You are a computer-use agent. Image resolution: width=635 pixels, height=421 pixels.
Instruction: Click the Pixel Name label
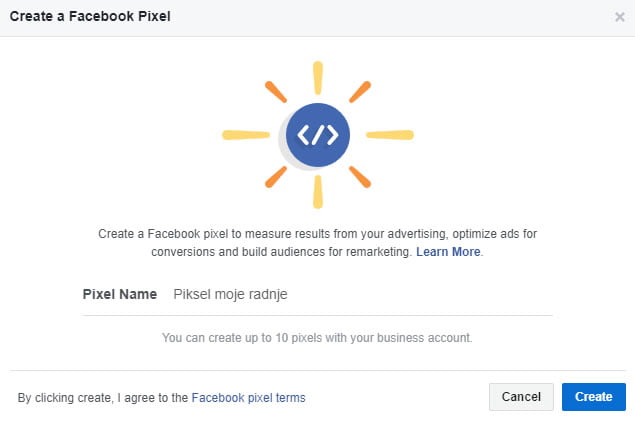click(119, 295)
